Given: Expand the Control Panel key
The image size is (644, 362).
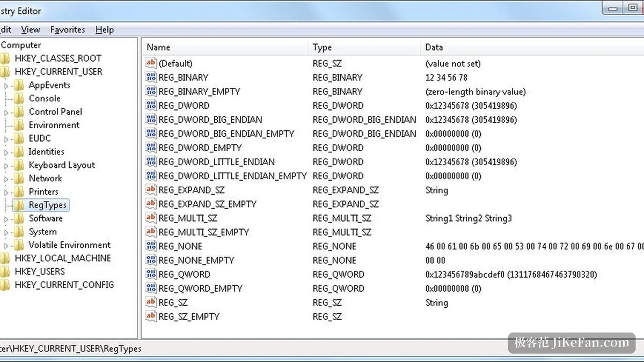Looking at the screenshot, I should pos(6,112).
